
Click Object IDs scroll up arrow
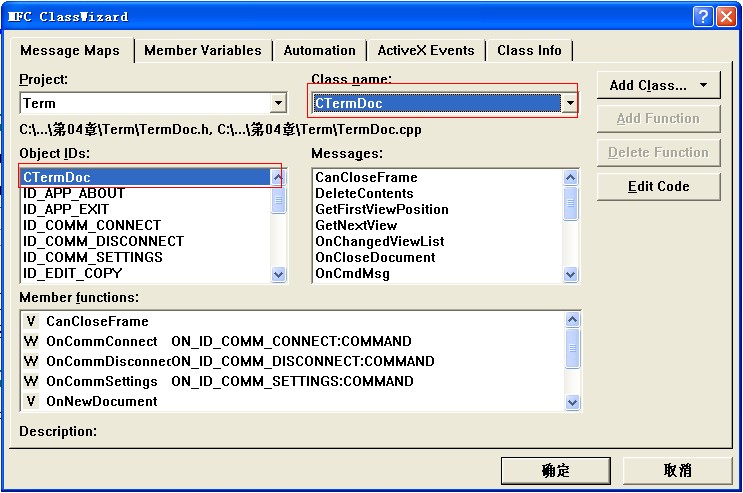279,177
